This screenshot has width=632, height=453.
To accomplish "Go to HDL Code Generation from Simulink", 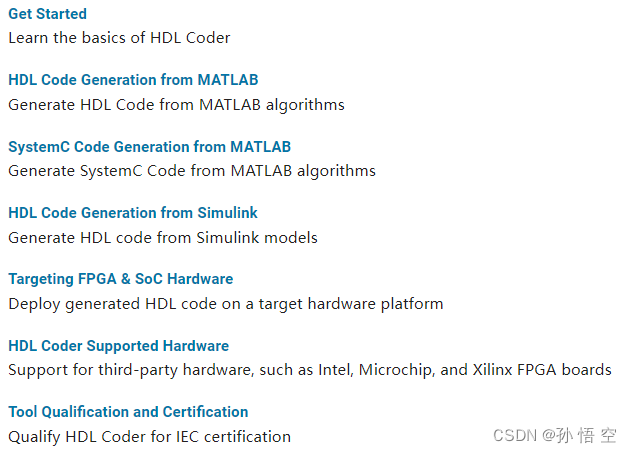I will [x=133, y=213].
